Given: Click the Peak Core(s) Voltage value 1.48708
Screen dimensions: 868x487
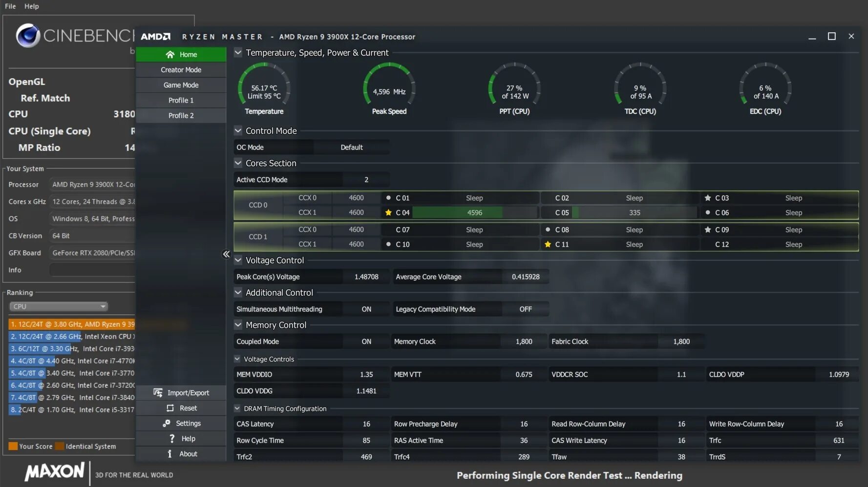Looking at the screenshot, I should [366, 277].
